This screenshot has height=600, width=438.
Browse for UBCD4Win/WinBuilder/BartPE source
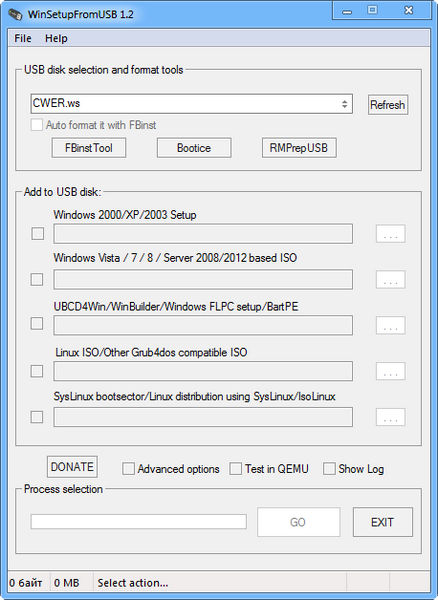390,326
